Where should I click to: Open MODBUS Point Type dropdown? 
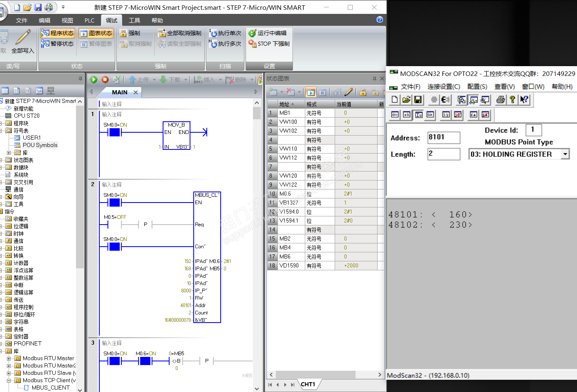click(x=565, y=154)
